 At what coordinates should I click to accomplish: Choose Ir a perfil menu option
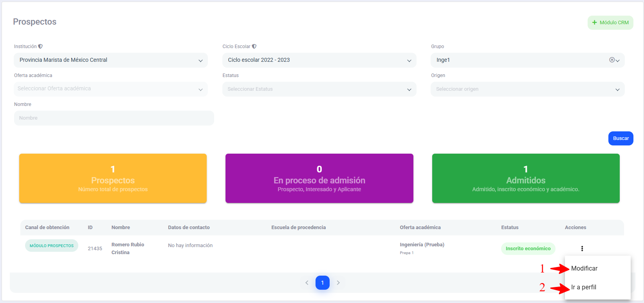point(583,287)
